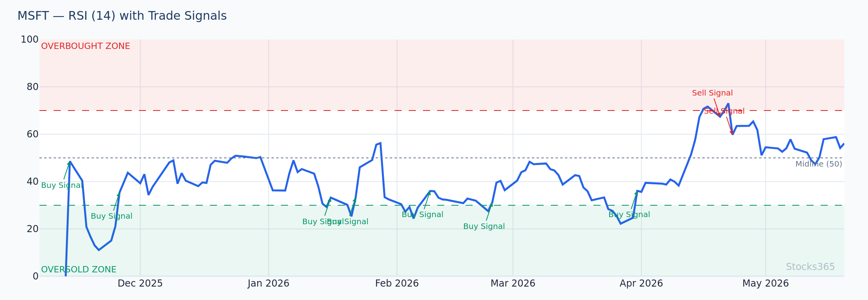868x300 pixels.
Task: Click the y-axis value "0"
Action: click(36, 276)
